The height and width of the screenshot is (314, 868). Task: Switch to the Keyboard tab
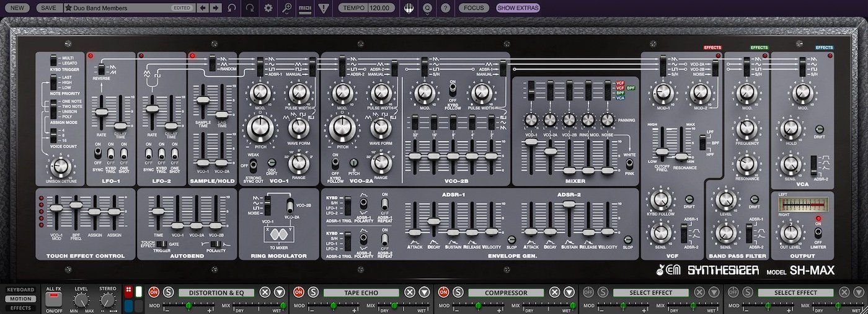tap(20, 290)
